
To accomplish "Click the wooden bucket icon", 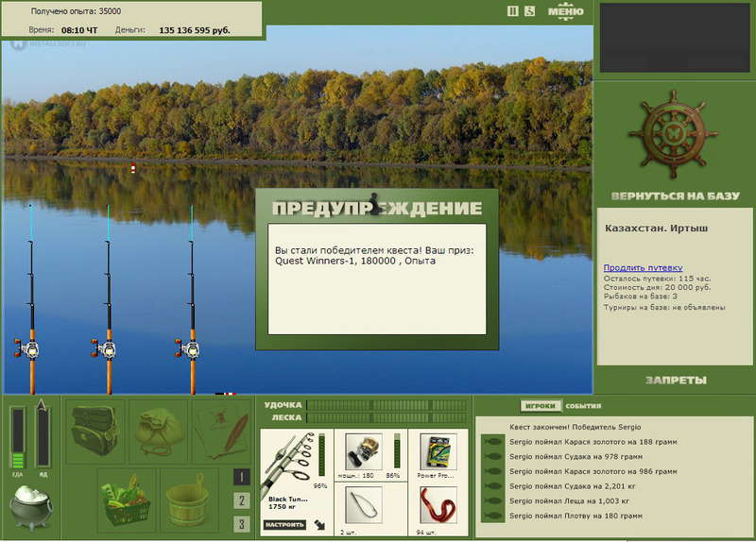I will (x=189, y=501).
